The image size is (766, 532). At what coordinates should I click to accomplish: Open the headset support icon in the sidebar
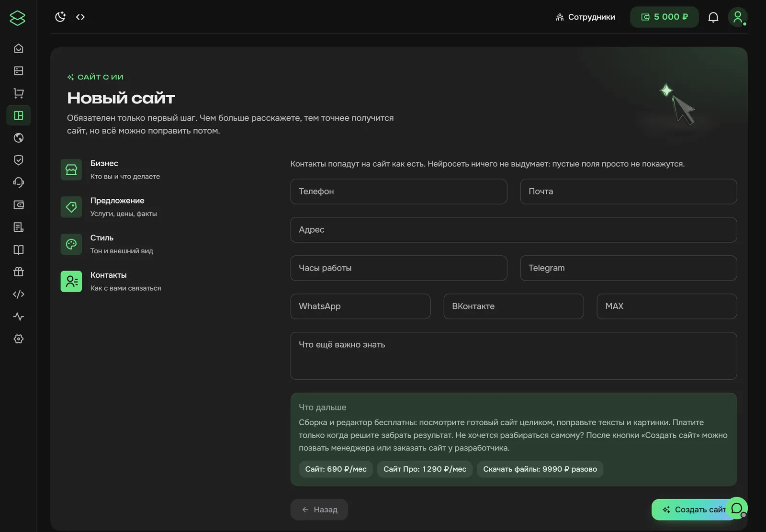point(19,182)
